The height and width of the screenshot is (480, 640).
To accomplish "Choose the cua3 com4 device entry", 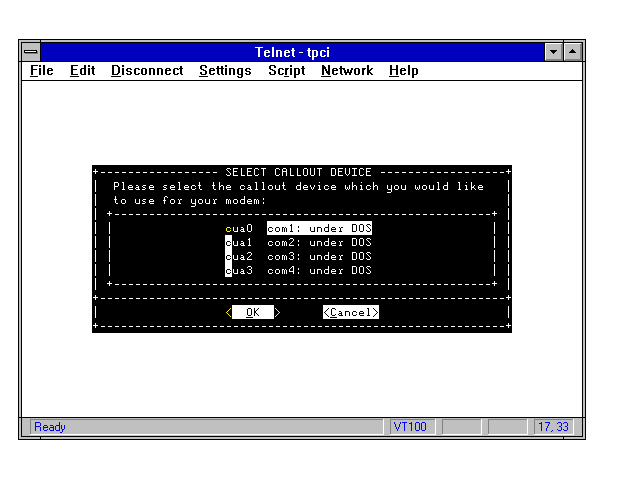I will [x=300, y=270].
